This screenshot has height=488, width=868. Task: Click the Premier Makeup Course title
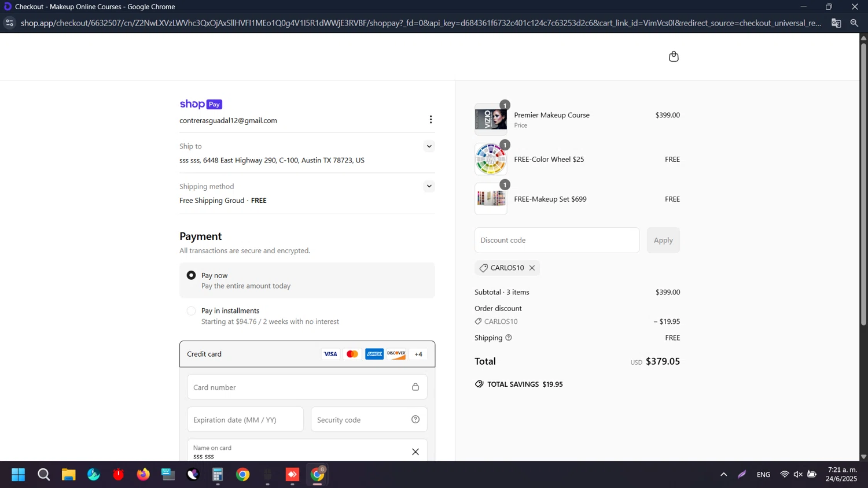coord(551,115)
